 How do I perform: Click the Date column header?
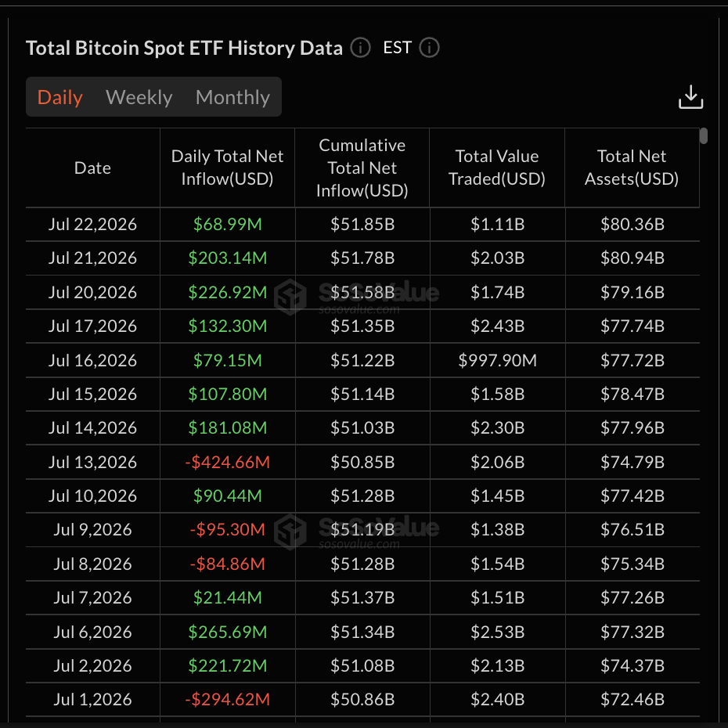[92, 168]
